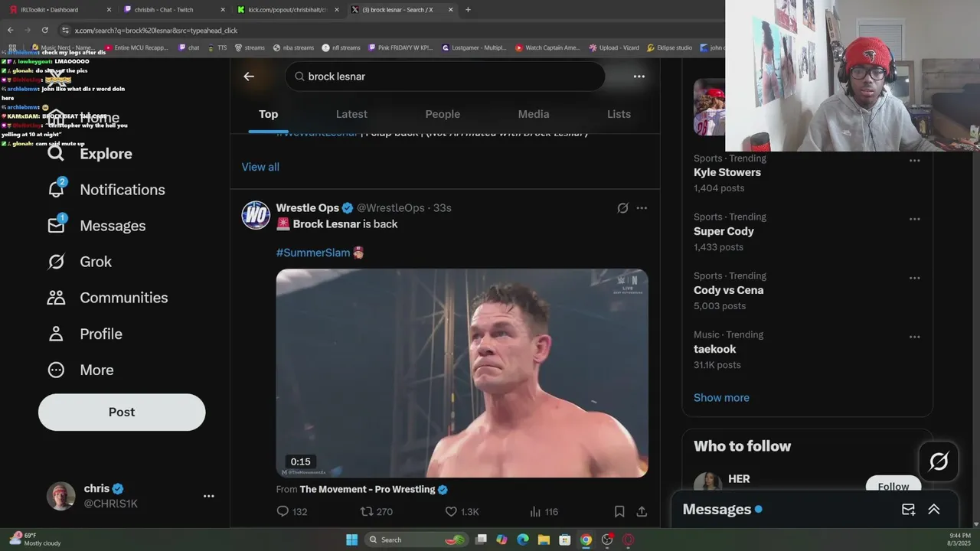Open the taekook trending topic

[715, 349]
